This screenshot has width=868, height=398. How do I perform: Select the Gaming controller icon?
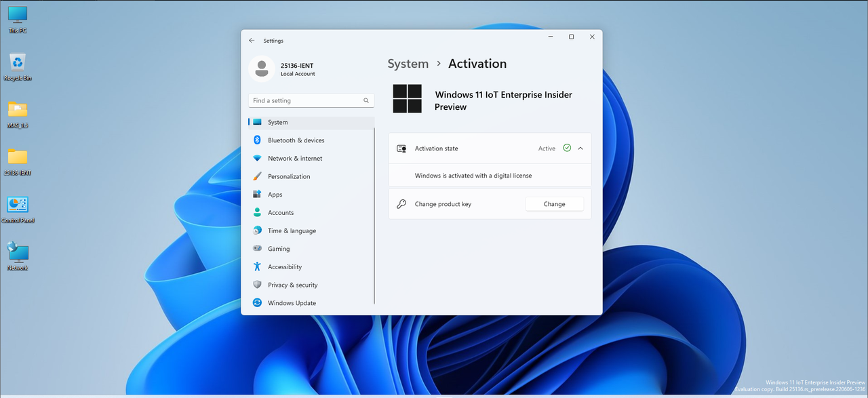coord(257,249)
